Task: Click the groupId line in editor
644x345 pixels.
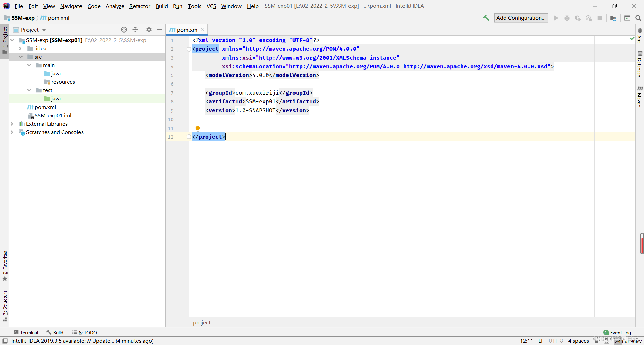Action: [259, 93]
